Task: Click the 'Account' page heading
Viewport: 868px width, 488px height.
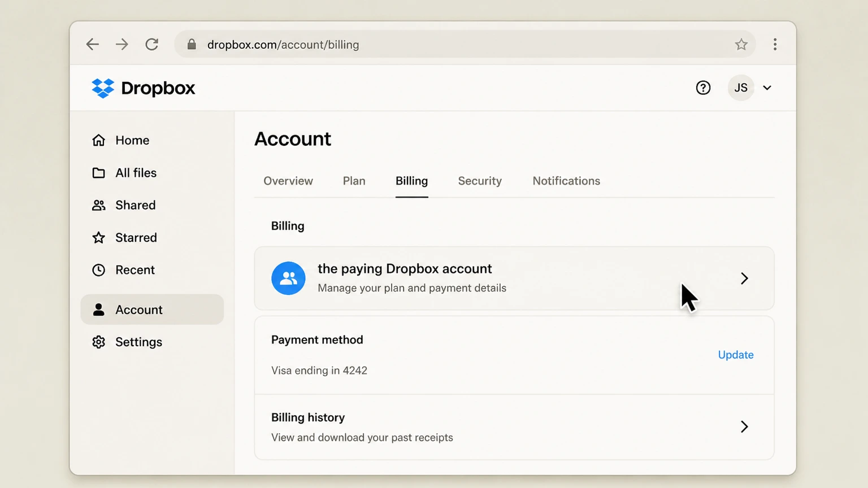Action: [x=293, y=139]
